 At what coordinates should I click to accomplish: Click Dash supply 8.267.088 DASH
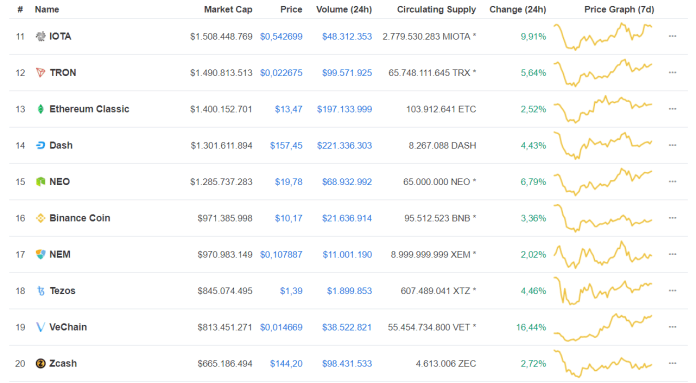click(443, 146)
